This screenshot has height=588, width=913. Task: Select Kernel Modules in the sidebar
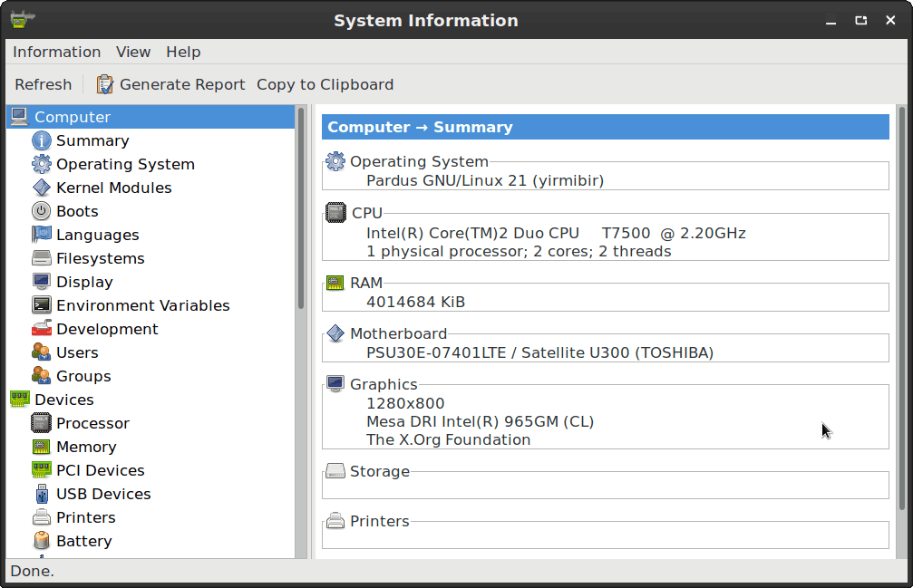click(113, 188)
